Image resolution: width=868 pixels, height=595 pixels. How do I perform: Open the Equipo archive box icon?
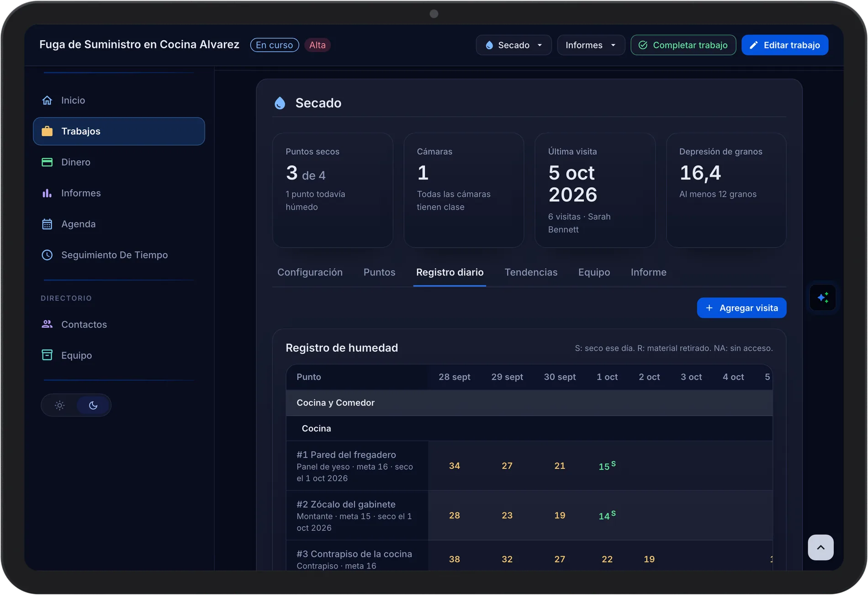47,355
